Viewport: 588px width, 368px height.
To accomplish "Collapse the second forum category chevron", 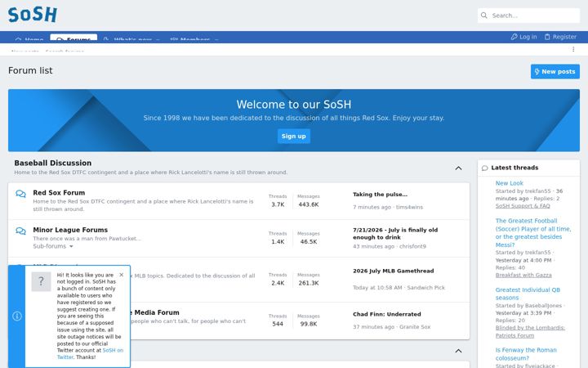I will click(458, 351).
